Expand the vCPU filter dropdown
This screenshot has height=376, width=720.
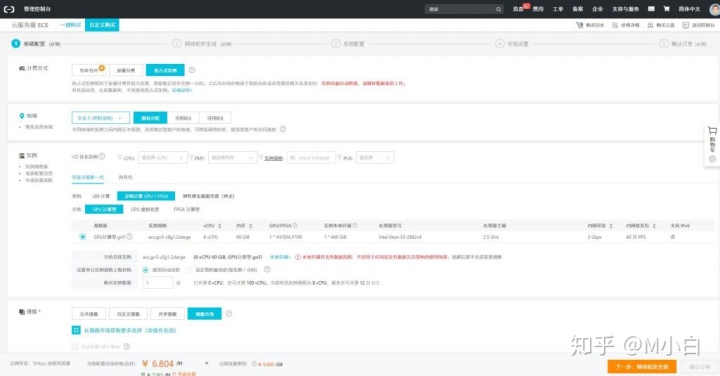coord(163,157)
